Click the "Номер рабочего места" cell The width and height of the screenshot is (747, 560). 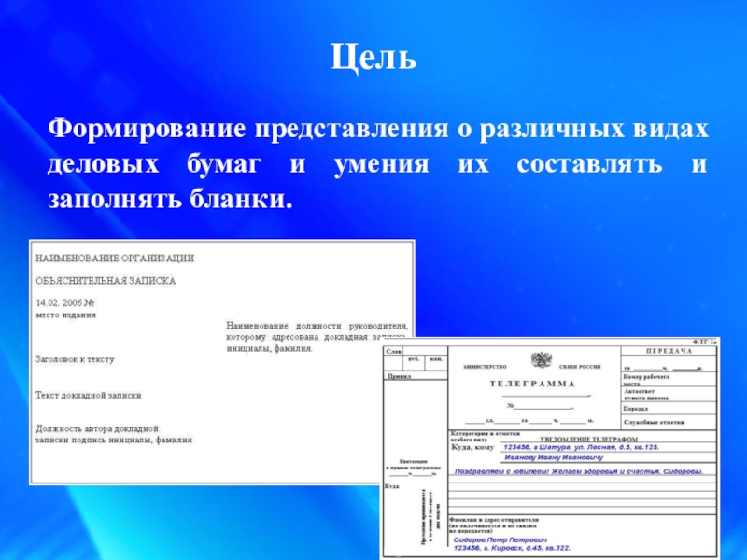coord(669,380)
